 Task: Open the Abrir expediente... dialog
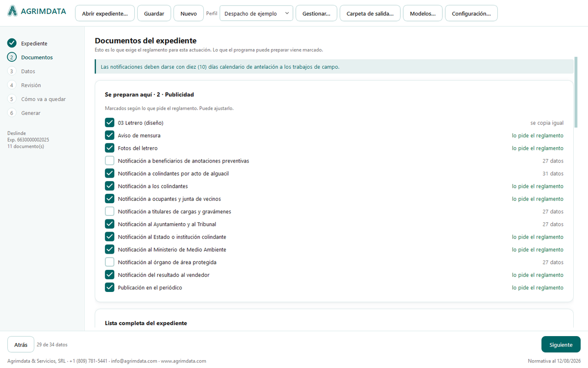[x=105, y=13]
